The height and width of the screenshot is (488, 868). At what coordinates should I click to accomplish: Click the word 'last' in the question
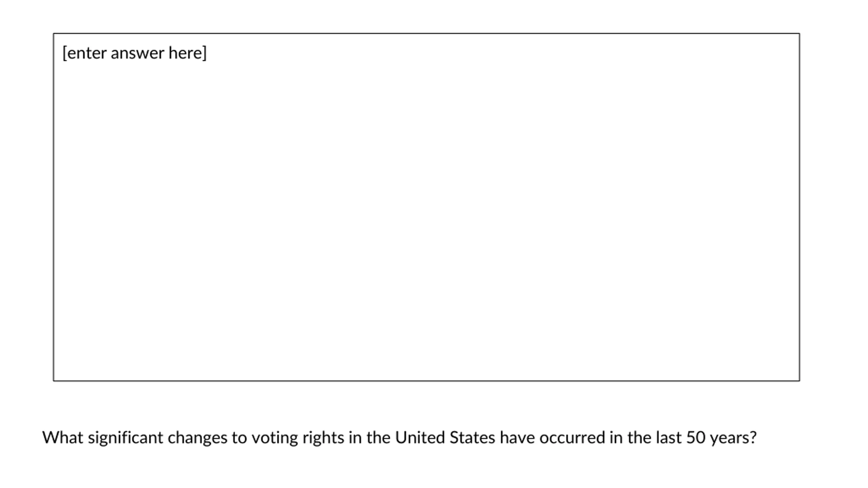pos(669,437)
